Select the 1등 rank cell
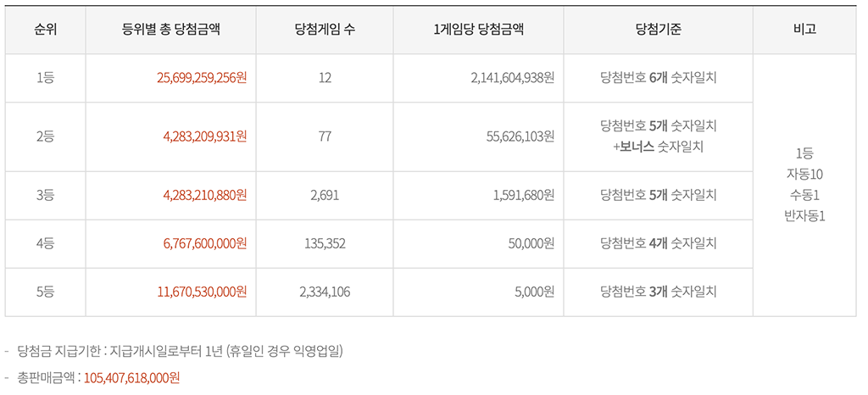 coord(45,78)
